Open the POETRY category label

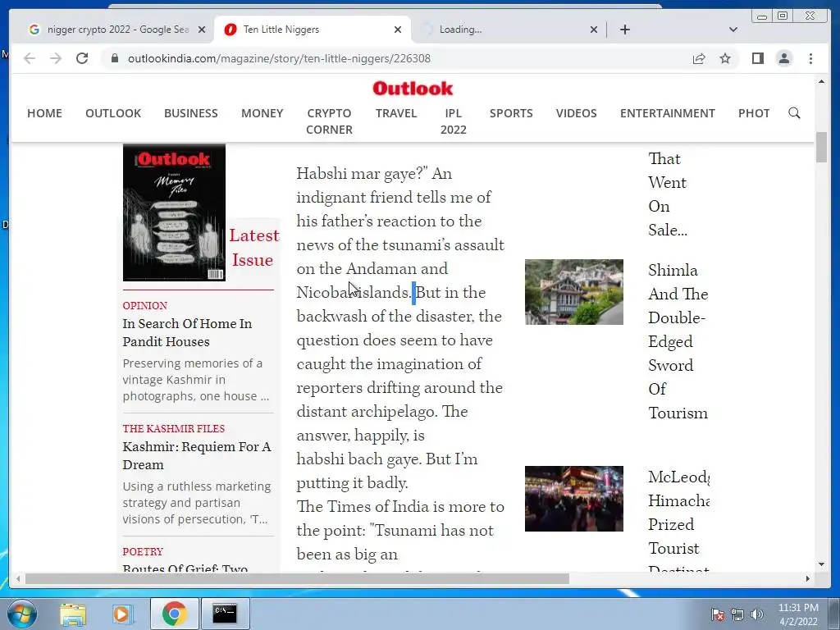[x=143, y=552]
